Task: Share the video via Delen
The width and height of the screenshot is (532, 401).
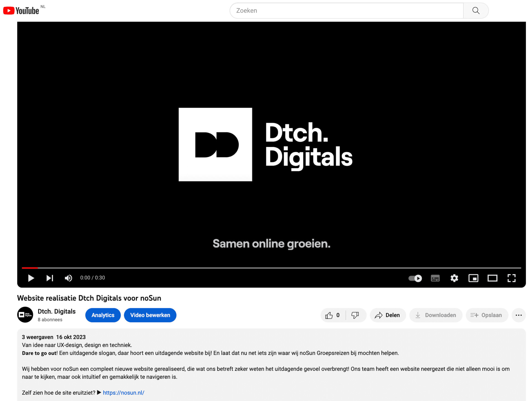Action: 388,315
